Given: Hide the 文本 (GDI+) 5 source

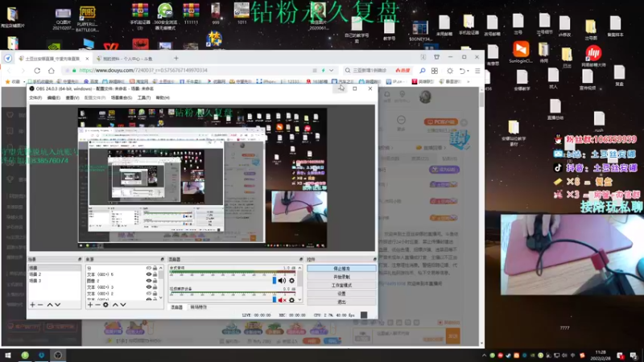Looking at the screenshot, I should pyautogui.click(x=149, y=274).
